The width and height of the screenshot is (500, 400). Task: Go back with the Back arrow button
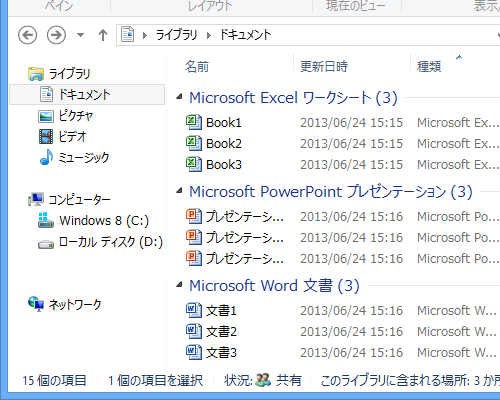pyautogui.click(x=27, y=35)
